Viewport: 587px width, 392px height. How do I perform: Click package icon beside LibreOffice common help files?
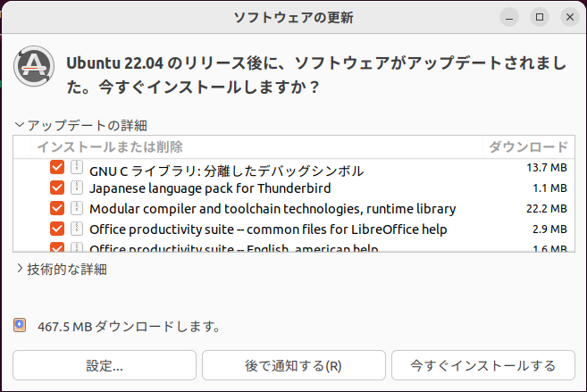(x=76, y=229)
